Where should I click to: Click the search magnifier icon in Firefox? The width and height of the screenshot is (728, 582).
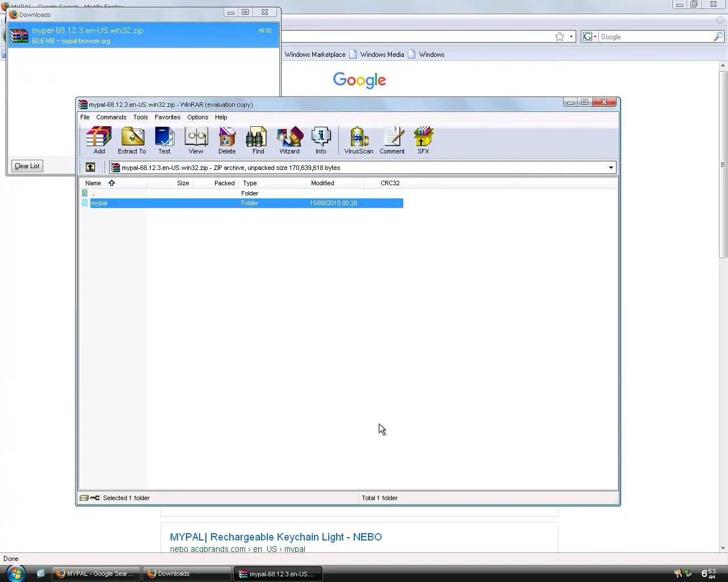[718, 36]
